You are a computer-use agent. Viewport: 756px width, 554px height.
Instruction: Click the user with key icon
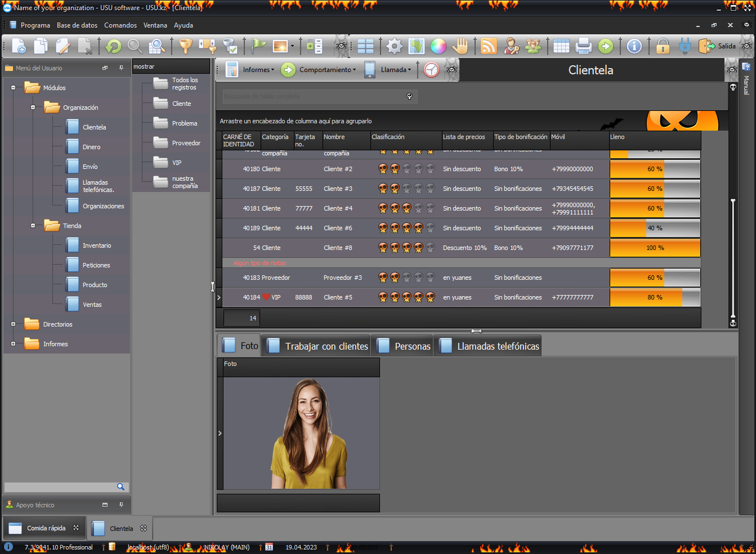511,46
